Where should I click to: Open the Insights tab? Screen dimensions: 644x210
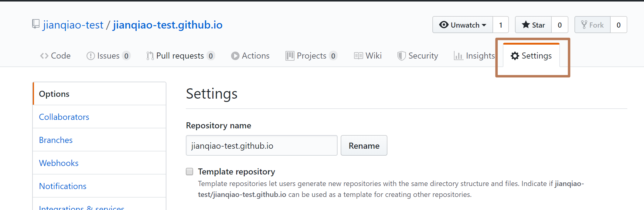point(475,56)
